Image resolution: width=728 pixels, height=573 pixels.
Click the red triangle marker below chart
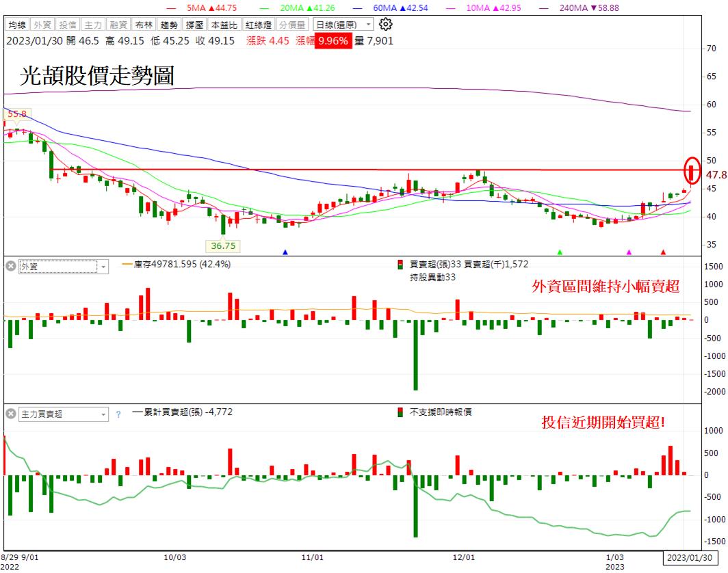(663, 252)
